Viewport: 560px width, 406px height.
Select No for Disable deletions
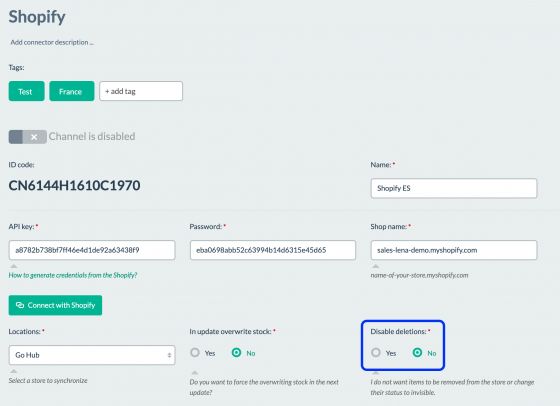click(x=417, y=353)
